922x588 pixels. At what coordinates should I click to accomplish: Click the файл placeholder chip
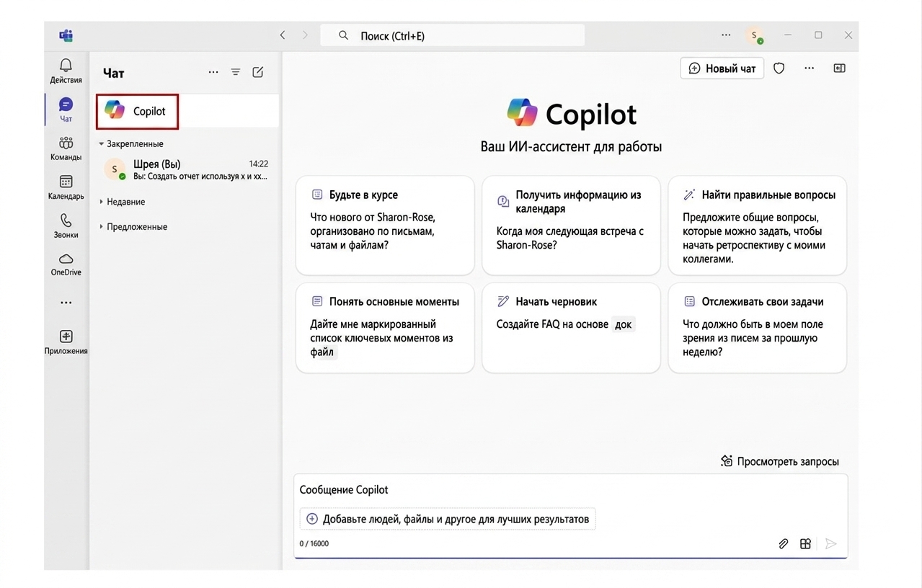323,352
